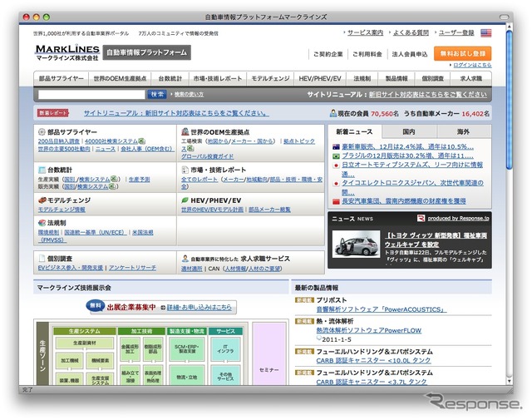The image size is (532, 420).
Task: Open the 世界のHEV/EVモデル計画 link
Action: pyautogui.click(x=212, y=210)
